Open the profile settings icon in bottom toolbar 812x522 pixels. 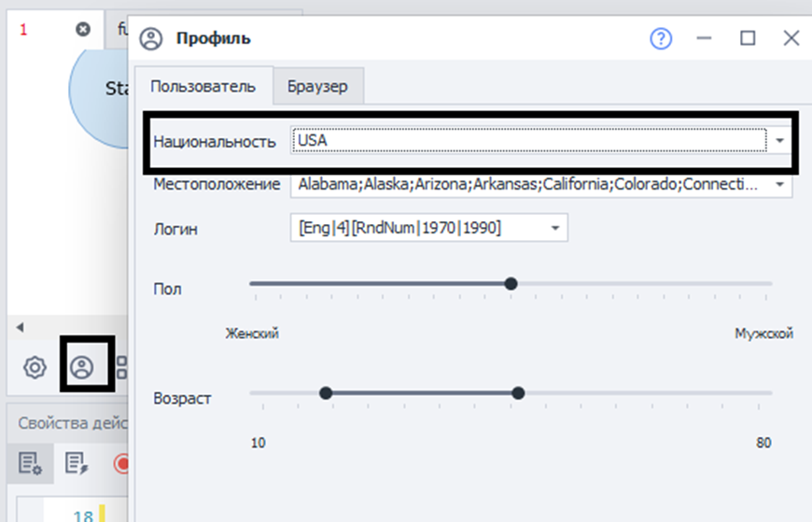pyautogui.click(x=82, y=367)
